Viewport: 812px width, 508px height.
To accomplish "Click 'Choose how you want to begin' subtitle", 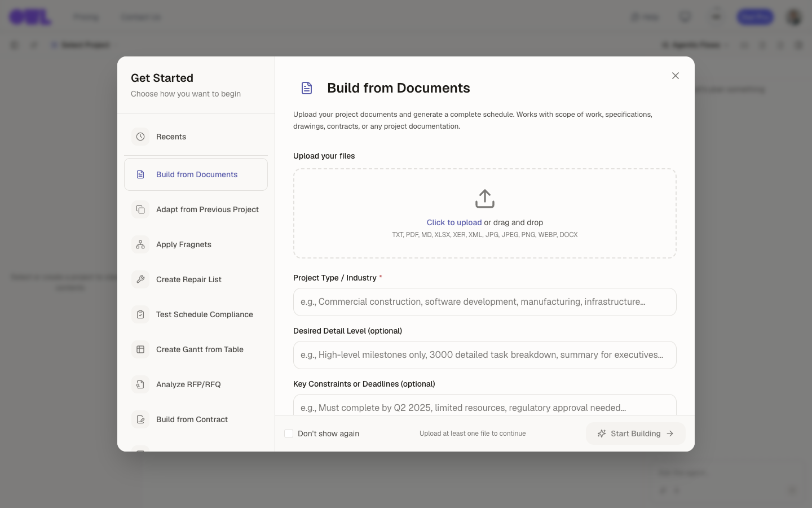I will click(186, 94).
